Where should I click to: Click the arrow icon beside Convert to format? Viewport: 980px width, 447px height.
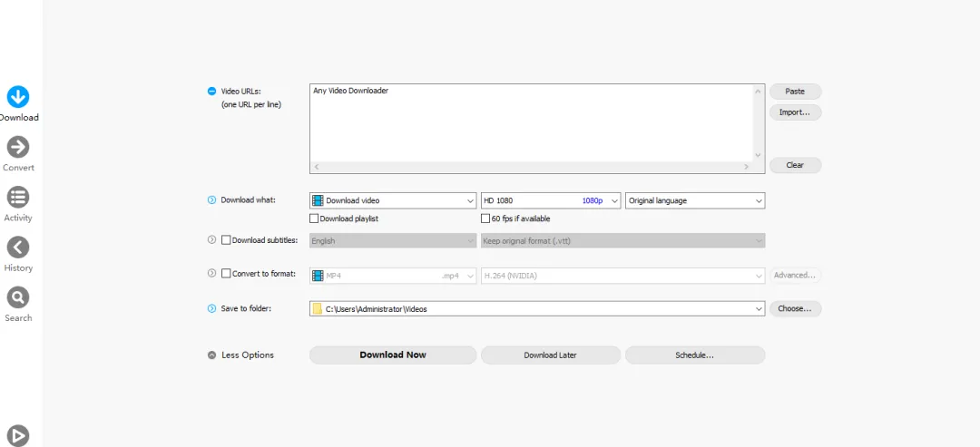[x=211, y=274]
